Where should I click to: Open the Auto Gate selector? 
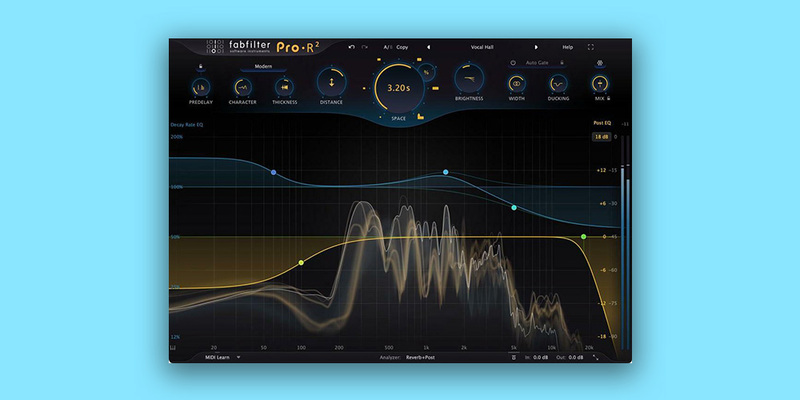pyautogui.click(x=537, y=63)
